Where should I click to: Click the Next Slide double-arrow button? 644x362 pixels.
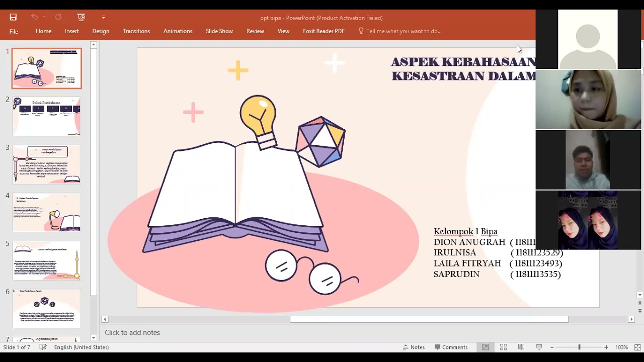[x=640, y=311]
